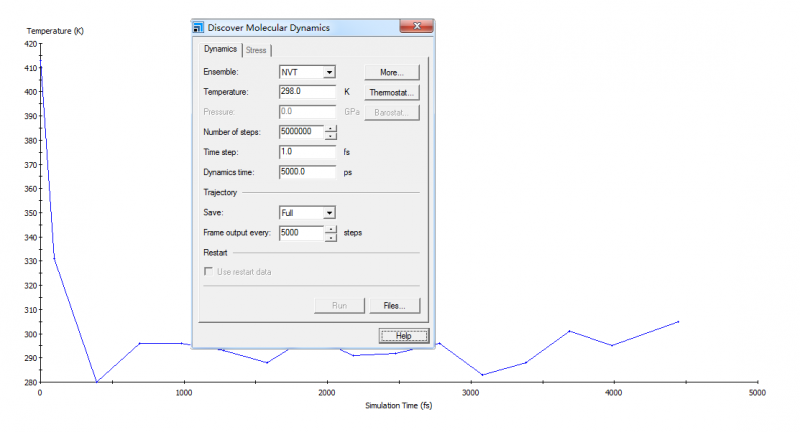Viewport: 800px width, 432px height.
Task: Click the Number of steps field
Action: point(302,132)
